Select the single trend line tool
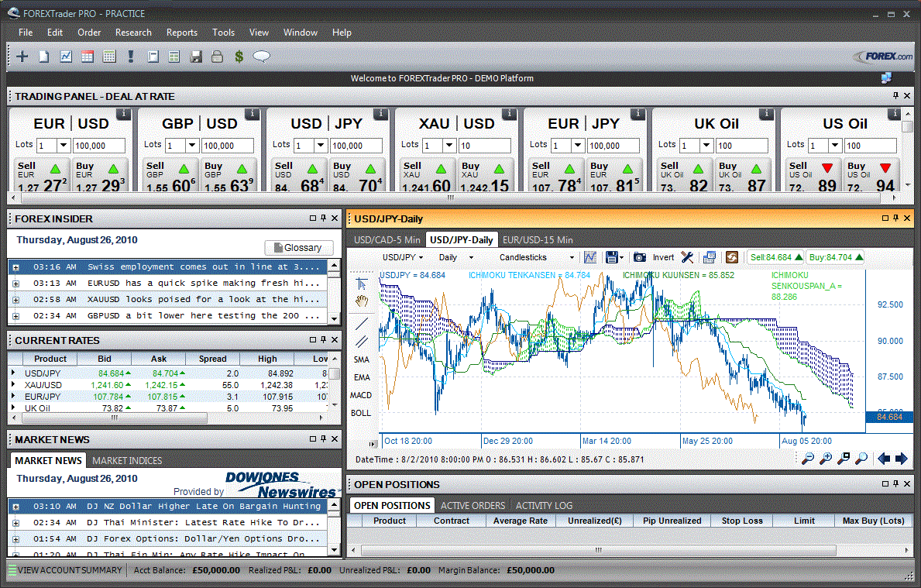Image resolution: width=921 pixels, height=588 pixels. point(361,323)
